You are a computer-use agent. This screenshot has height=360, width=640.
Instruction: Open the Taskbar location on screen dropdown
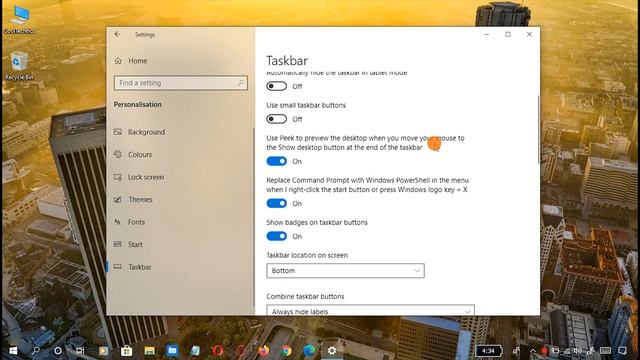[x=345, y=271]
